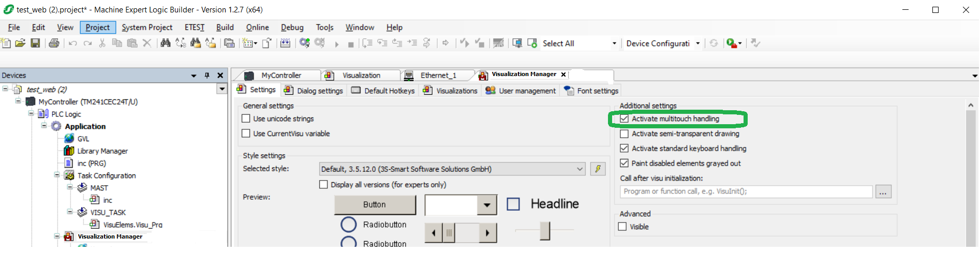The image size is (980, 267).
Task: Click the Cut scissors icon
Action: (x=102, y=43)
